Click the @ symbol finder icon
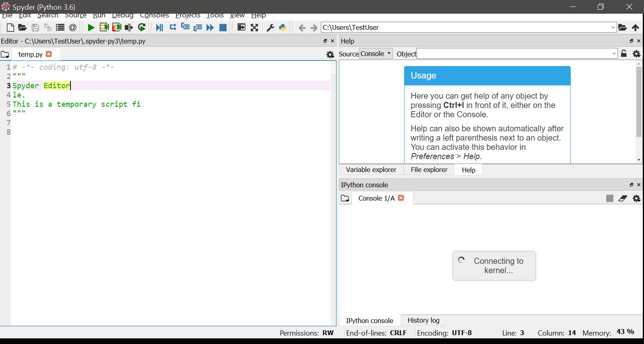Screen dimensions: 644x344 73,27
